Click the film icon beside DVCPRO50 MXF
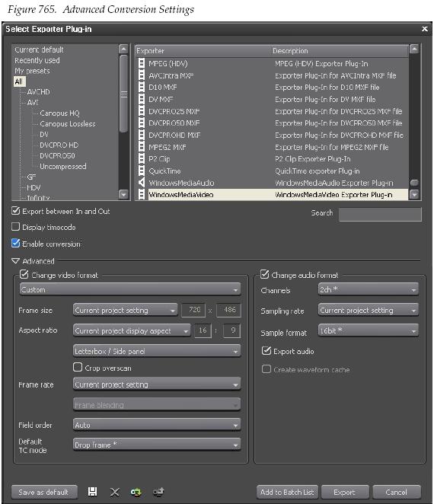 [x=141, y=123]
